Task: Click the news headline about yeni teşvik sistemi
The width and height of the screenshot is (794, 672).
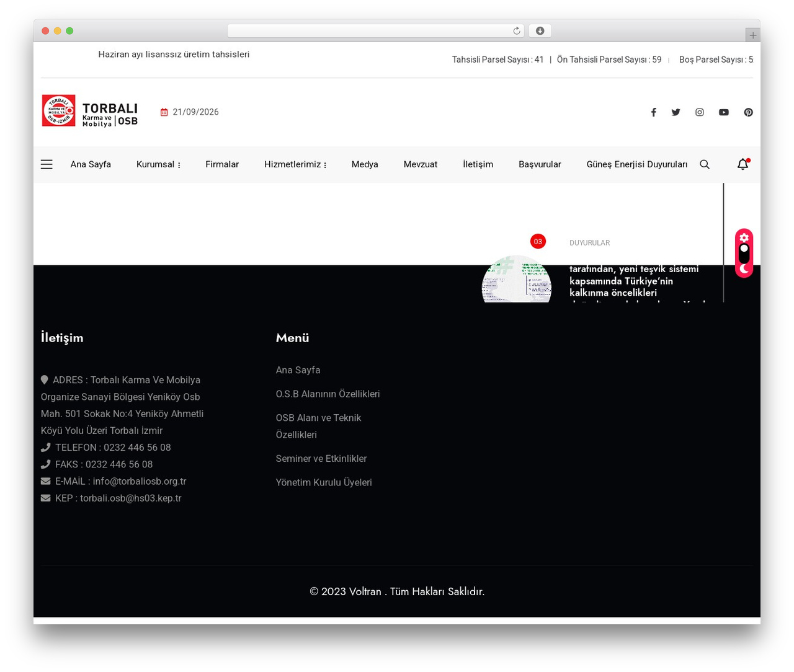Action: click(x=637, y=284)
